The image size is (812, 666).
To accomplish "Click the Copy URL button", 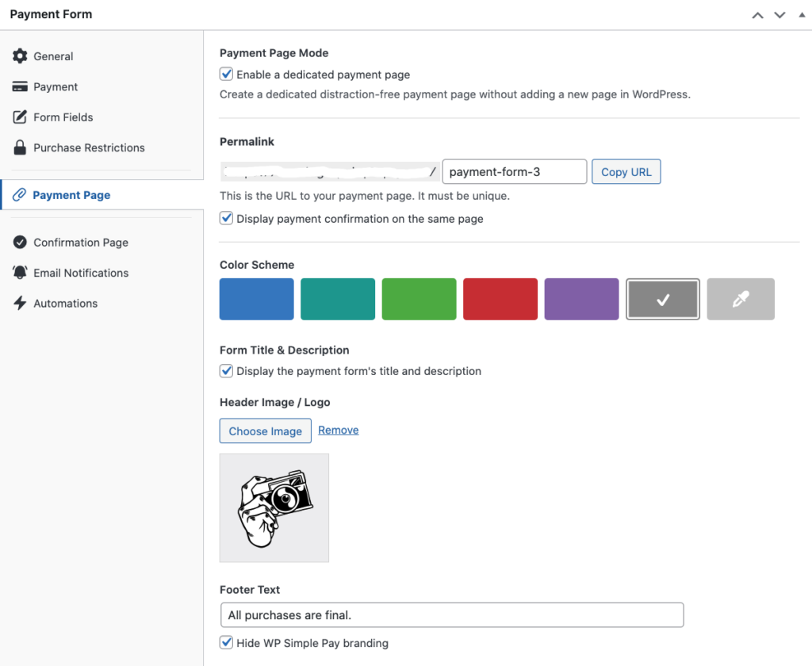I will tap(626, 172).
